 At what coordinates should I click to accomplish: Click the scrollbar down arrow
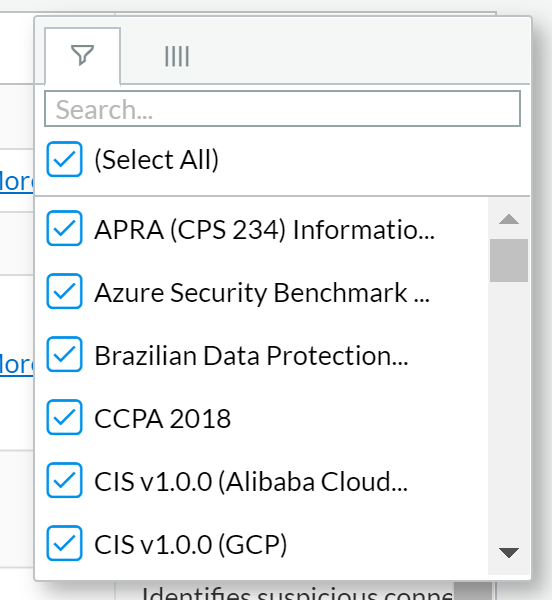(509, 553)
